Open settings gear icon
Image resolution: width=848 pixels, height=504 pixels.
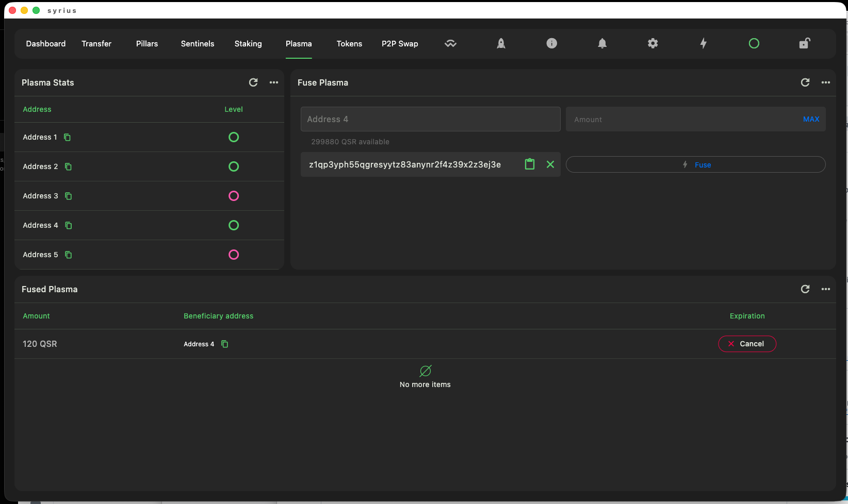click(x=653, y=43)
